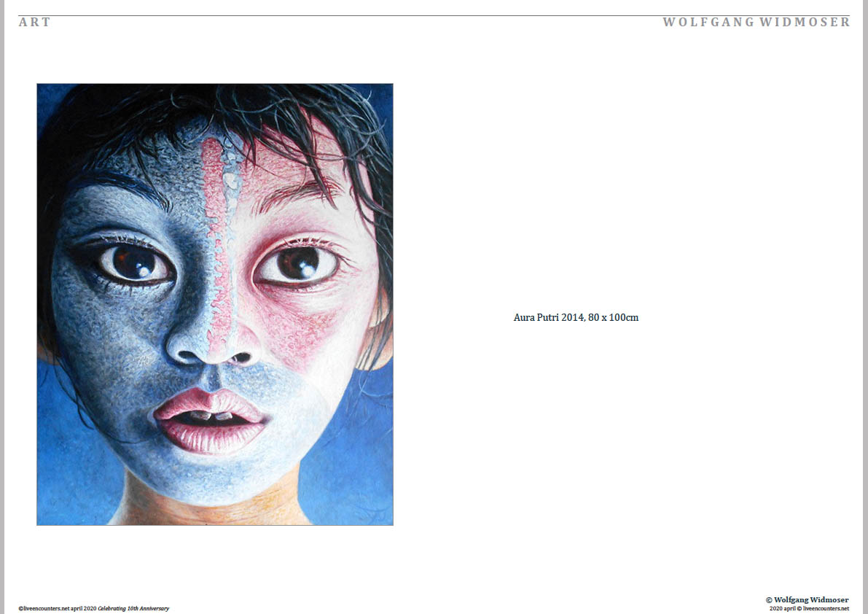This screenshot has width=868, height=614.
Task: Open the liveencounters.net link in bottom-left footer
Action: [x=44, y=608]
